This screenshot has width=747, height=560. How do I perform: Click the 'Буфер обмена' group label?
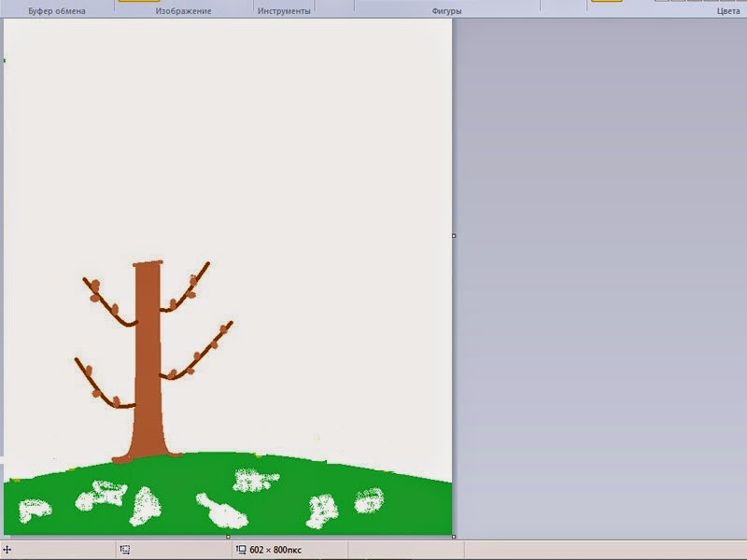(57, 11)
